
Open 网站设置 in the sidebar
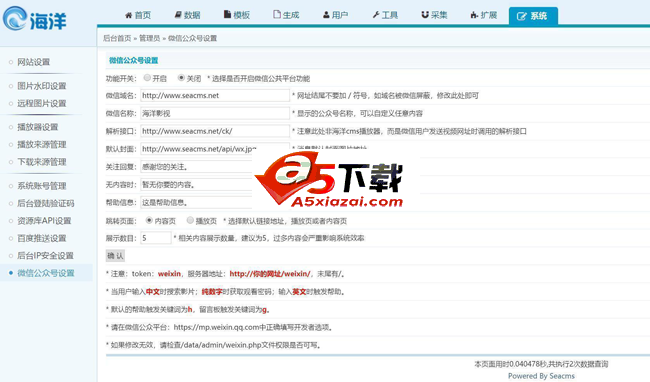click(x=34, y=62)
